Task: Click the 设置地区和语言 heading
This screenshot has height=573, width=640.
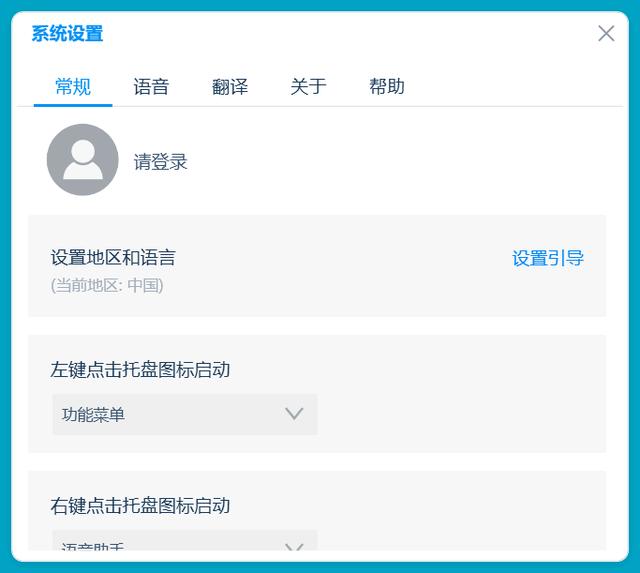Action: click(113, 258)
